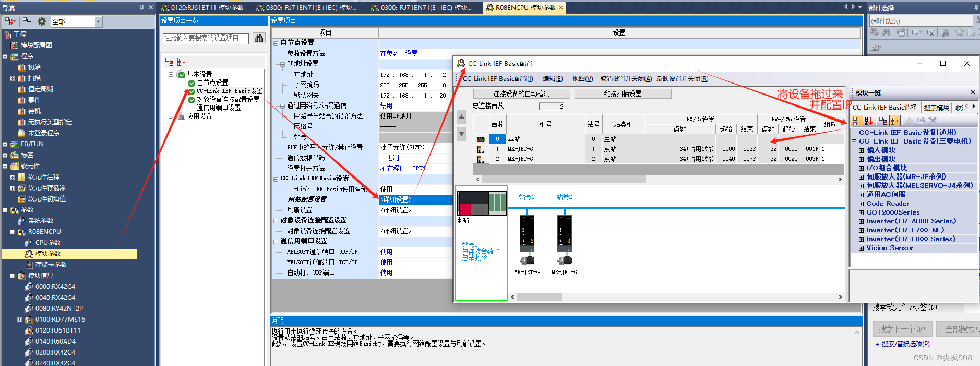The height and width of the screenshot is (366, 980).
Task: Click the expand tree icon in navigation toolbar
Action: [10, 21]
